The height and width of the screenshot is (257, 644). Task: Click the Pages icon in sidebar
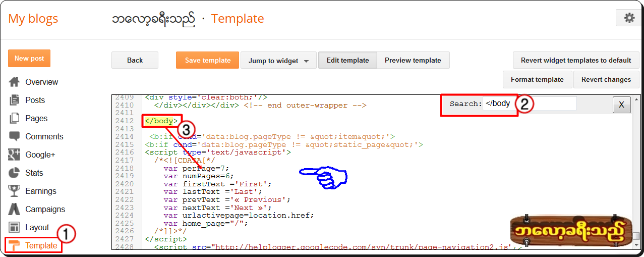(x=14, y=118)
